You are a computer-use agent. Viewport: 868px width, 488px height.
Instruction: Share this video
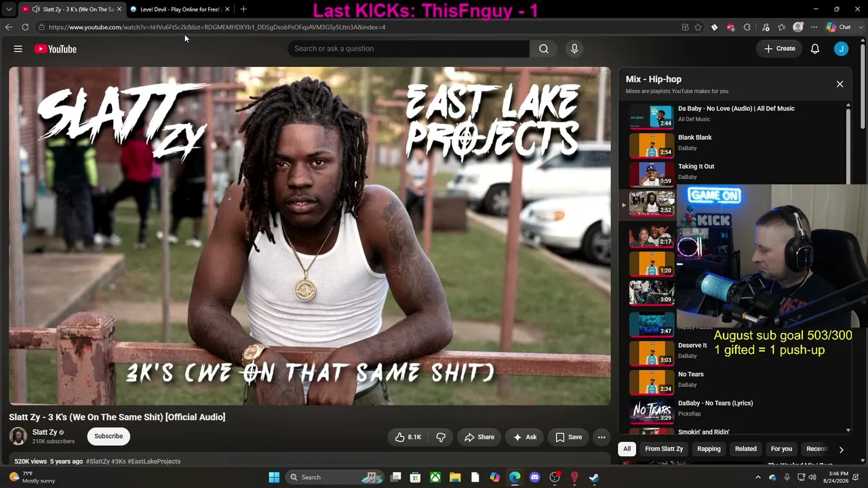(479, 437)
